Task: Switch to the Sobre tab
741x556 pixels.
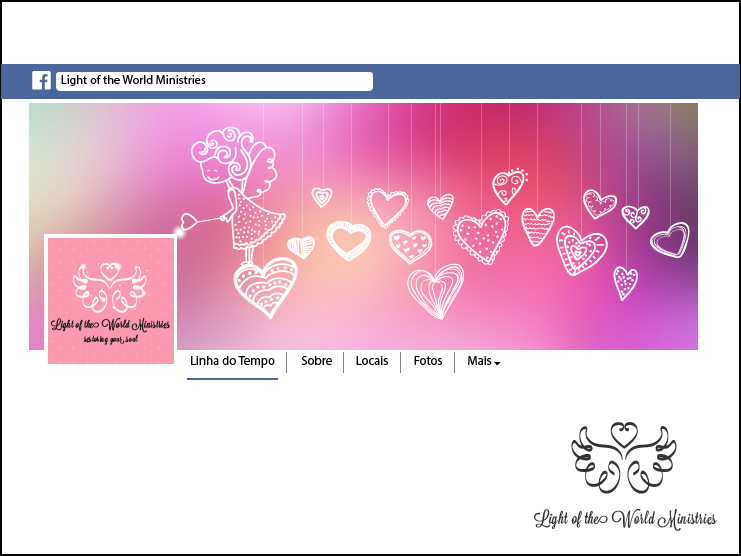Action: [317, 361]
